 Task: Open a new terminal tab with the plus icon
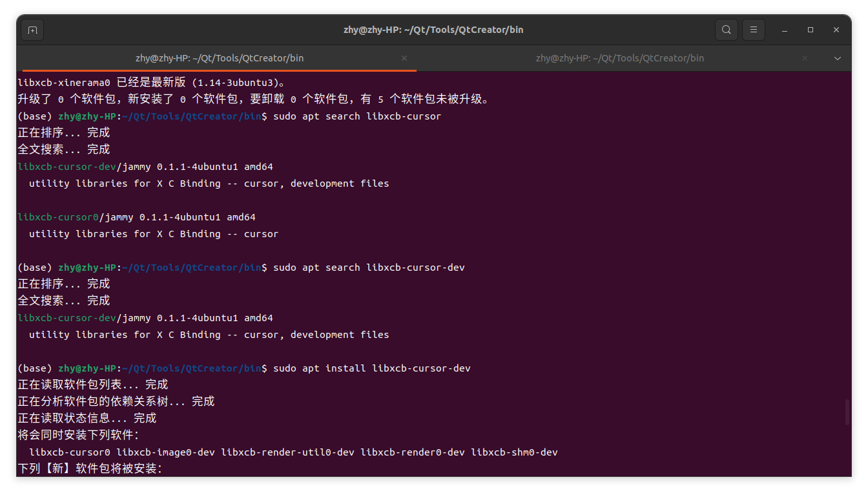coord(32,29)
